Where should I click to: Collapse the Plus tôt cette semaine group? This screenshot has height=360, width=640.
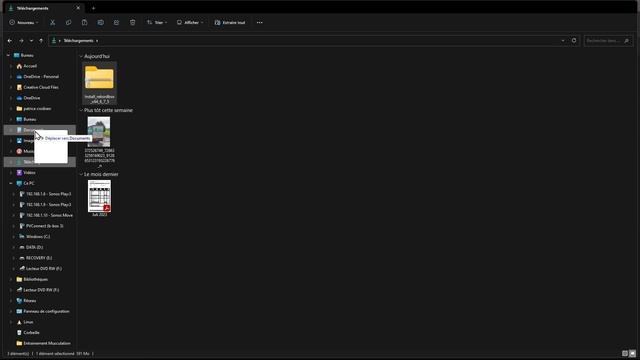click(81, 110)
